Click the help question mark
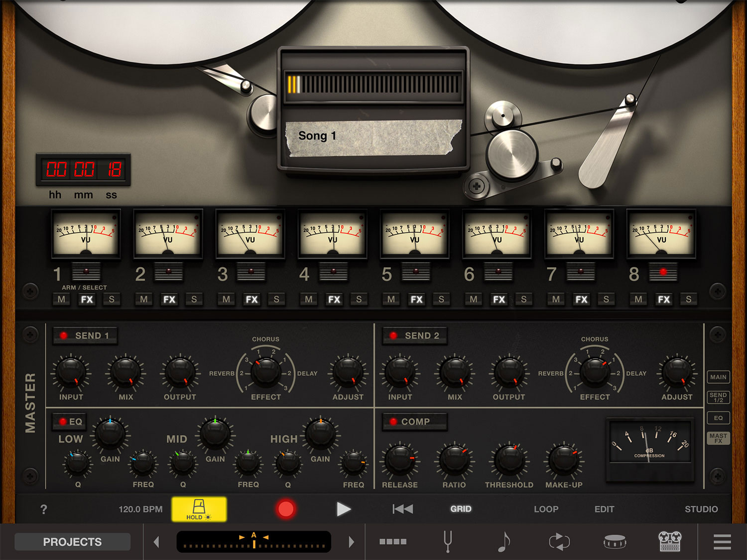The width and height of the screenshot is (747, 560). [44, 509]
